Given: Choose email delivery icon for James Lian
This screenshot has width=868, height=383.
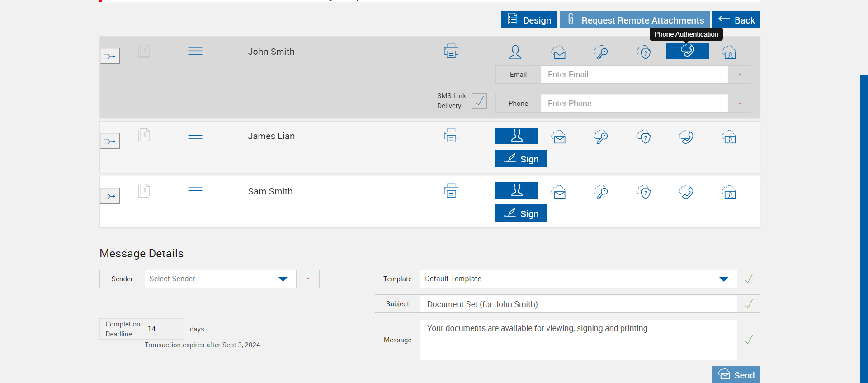Looking at the screenshot, I should click(x=558, y=137).
